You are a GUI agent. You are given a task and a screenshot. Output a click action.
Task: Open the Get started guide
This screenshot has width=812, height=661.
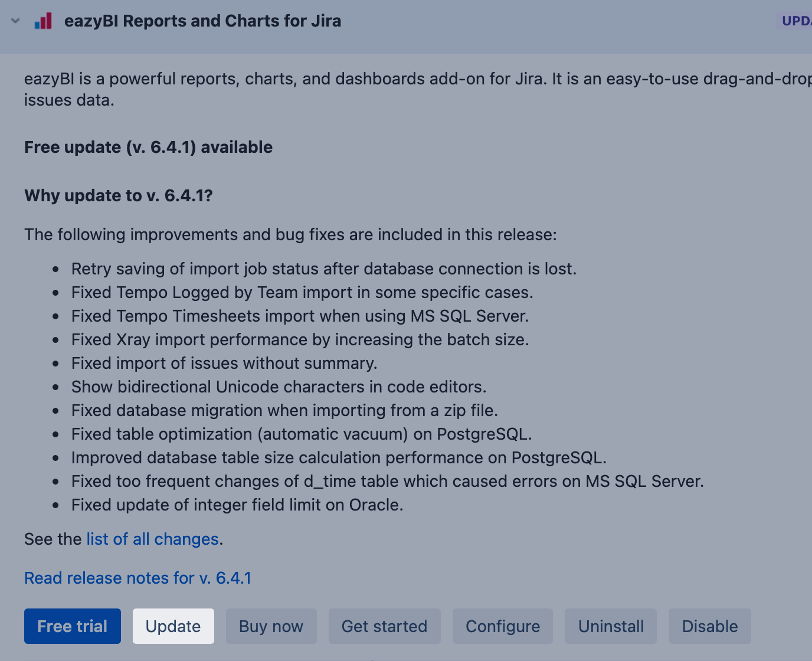click(x=384, y=626)
